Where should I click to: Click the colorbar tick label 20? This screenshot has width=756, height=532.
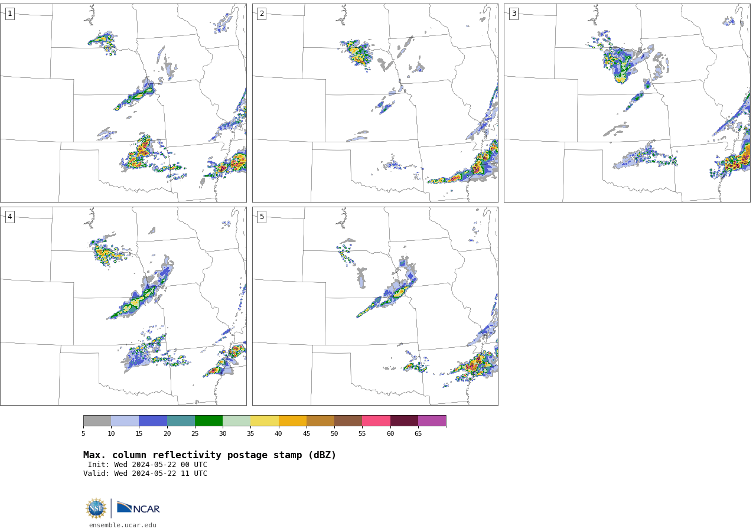point(167,434)
